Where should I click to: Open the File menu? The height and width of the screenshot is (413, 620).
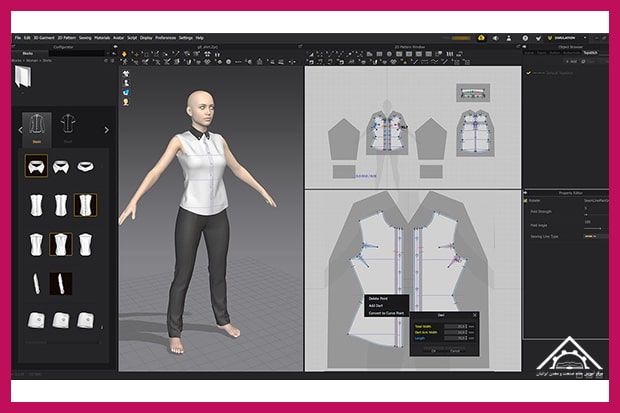click(x=18, y=38)
